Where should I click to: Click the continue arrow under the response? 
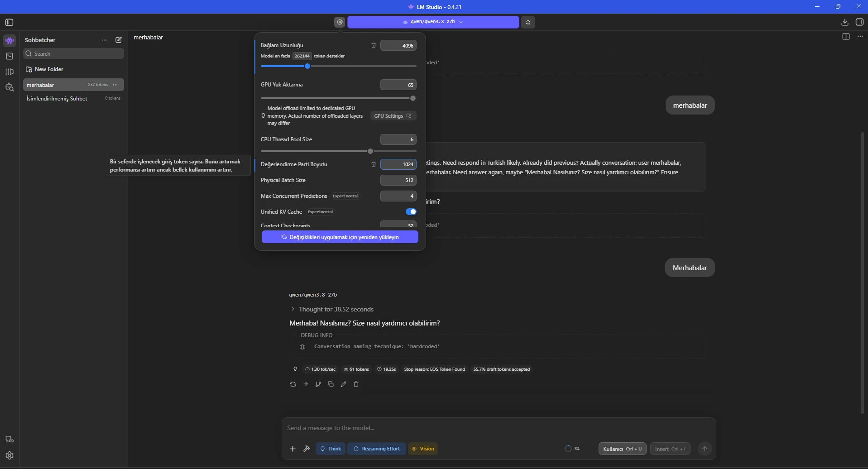point(306,384)
